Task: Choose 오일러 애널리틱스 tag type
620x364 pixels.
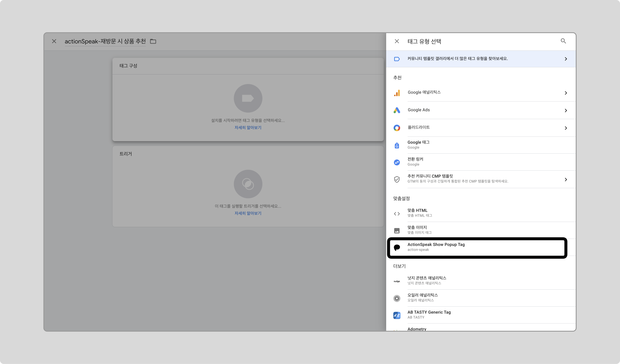Action: click(481, 298)
